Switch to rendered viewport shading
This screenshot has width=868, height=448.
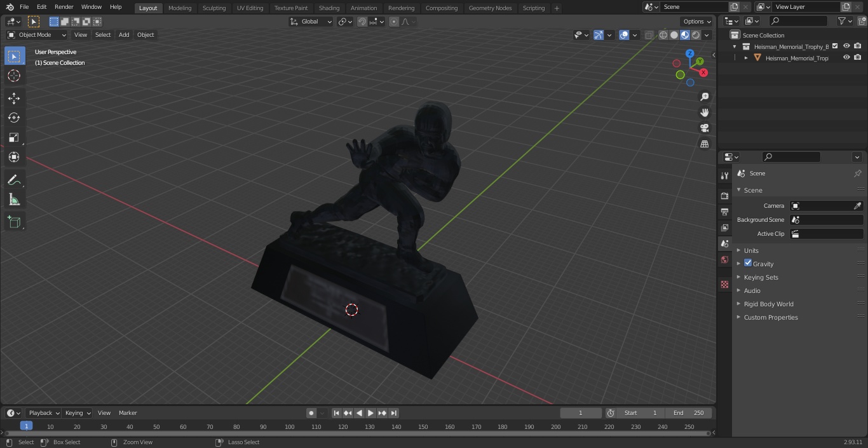click(x=696, y=35)
